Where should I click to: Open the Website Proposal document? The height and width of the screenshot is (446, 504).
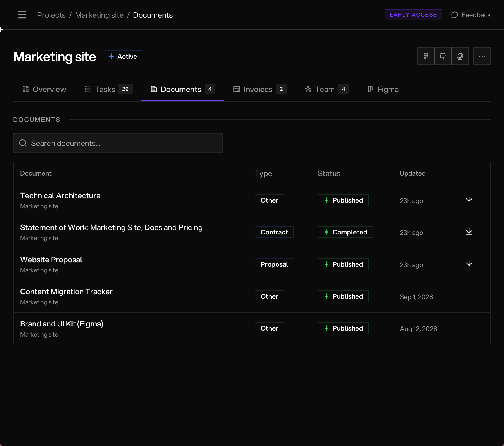pos(51,260)
